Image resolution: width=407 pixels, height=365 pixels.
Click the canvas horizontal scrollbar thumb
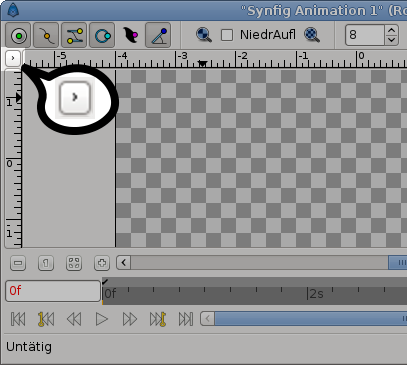click(398, 263)
